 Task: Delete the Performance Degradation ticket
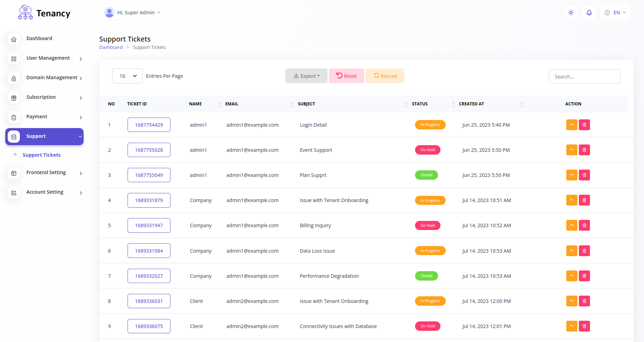(x=584, y=276)
